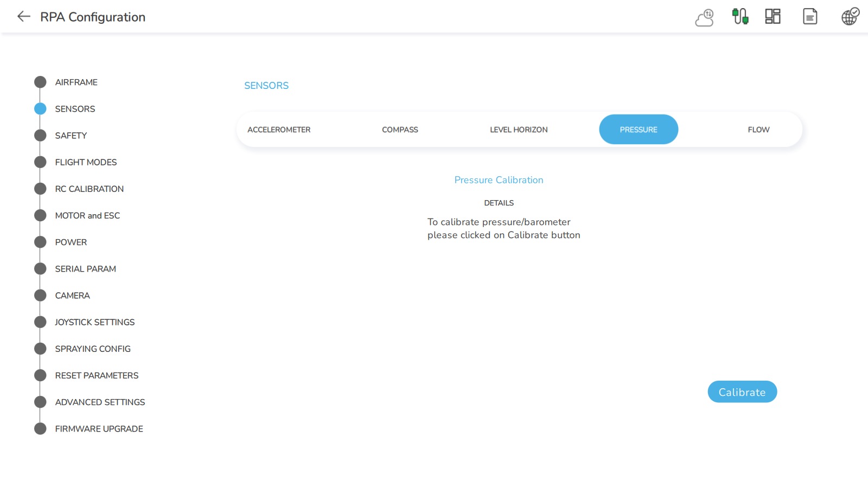Image resolution: width=868 pixels, height=488 pixels.
Task: Open the cloud sync icon
Action: (x=704, y=17)
